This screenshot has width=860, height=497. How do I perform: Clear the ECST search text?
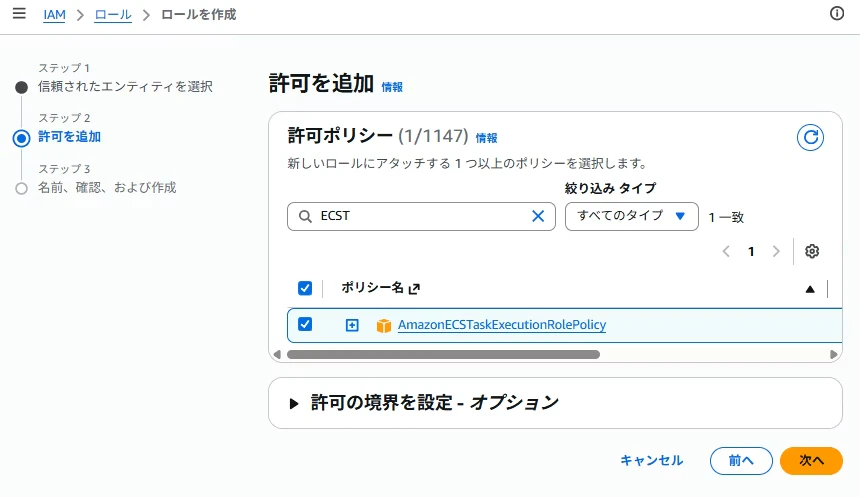tap(538, 216)
